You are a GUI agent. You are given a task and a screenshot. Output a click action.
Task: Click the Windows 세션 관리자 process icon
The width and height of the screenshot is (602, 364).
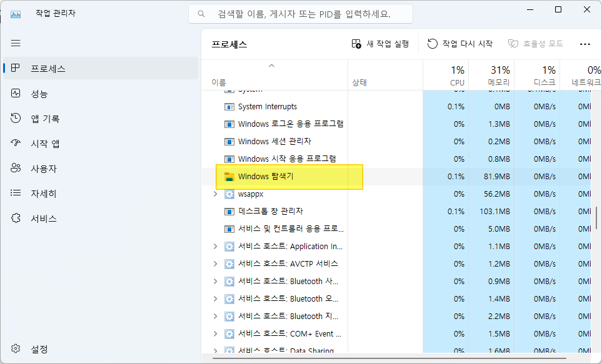[x=229, y=142]
